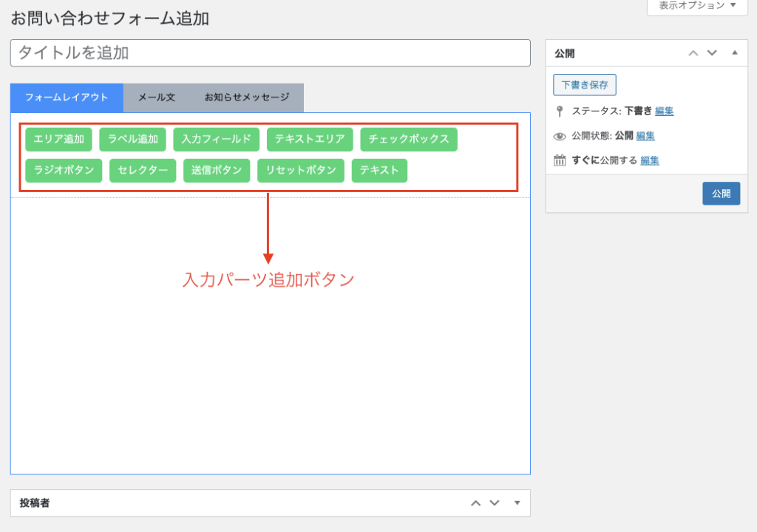Add a label with ラベル追加

point(132,139)
